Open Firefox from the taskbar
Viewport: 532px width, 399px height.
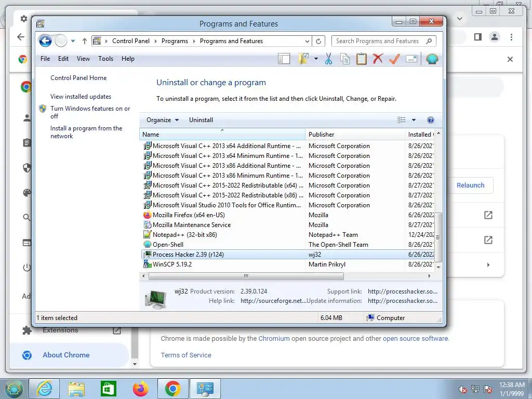coord(140,389)
